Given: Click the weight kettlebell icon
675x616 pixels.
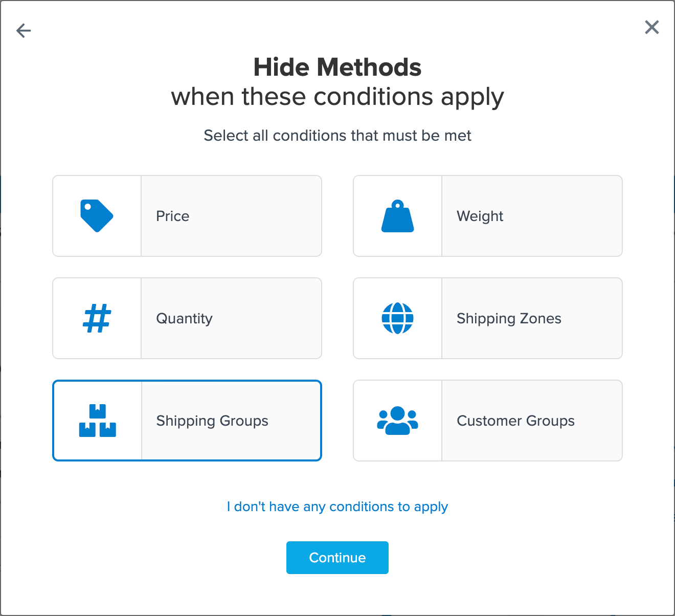Looking at the screenshot, I should pos(397,216).
